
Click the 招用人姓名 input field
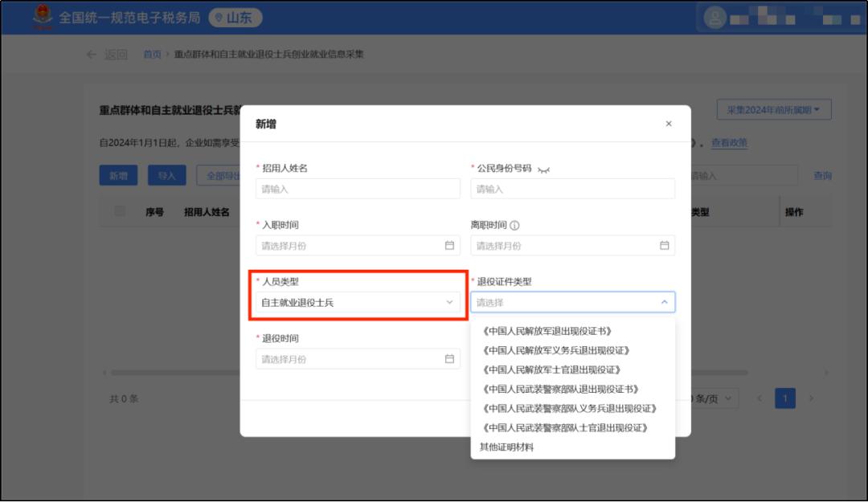pyautogui.click(x=358, y=190)
